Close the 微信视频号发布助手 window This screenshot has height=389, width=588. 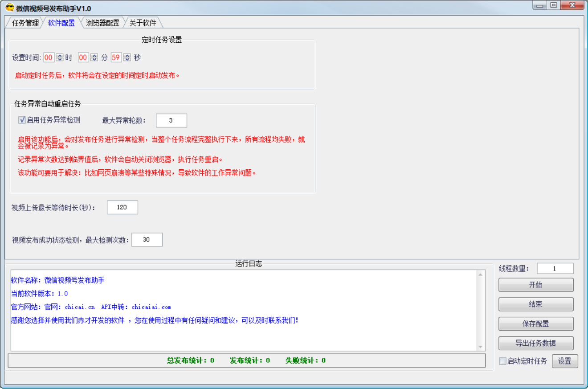572,6
